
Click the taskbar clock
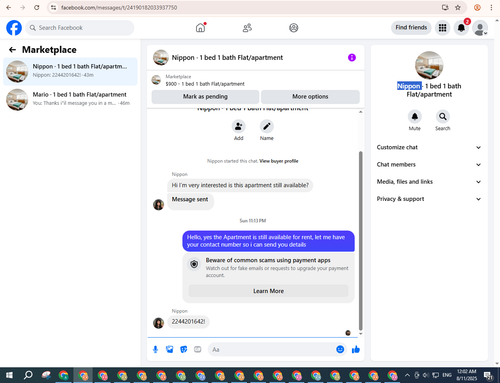click(467, 375)
